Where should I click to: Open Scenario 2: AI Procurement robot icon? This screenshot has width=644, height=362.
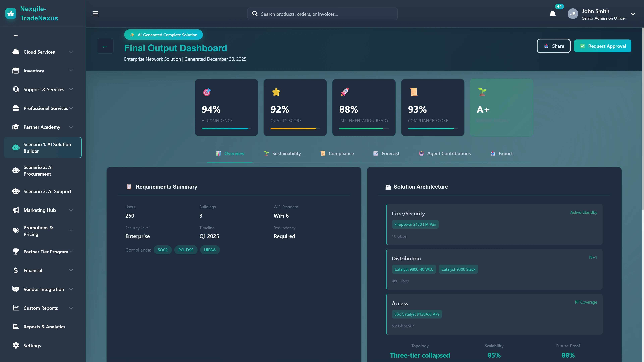pyautogui.click(x=16, y=170)
